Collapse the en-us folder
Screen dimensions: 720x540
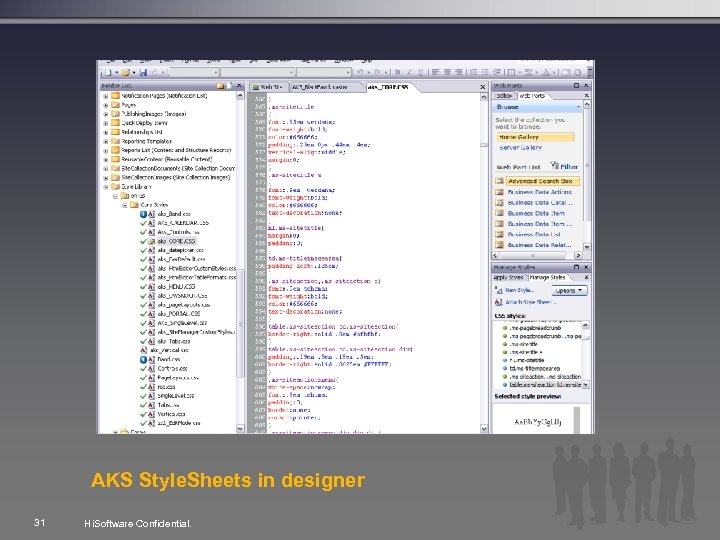[x=115, y=196]
